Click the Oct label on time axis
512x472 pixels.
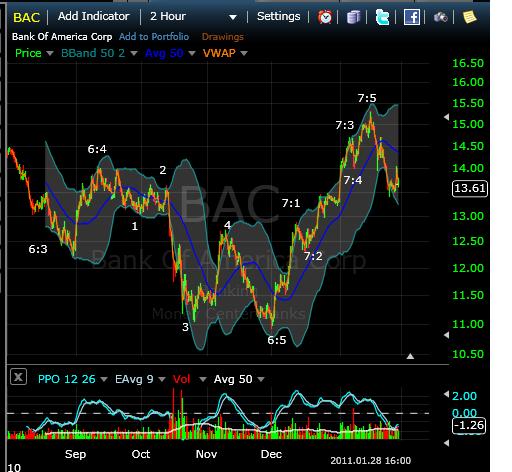[x=141, y=454]
